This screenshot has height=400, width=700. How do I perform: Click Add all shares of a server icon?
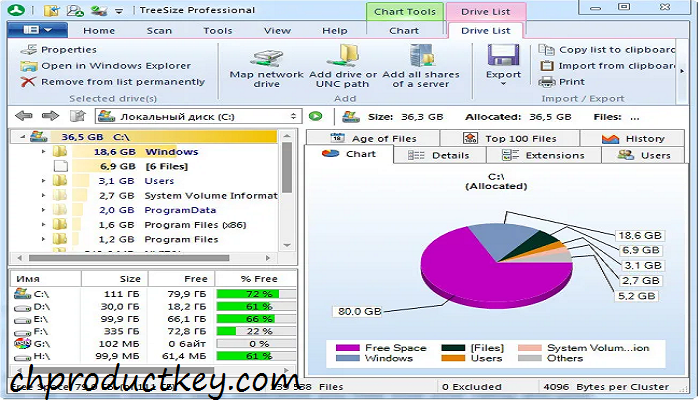(x=421, y=56)
